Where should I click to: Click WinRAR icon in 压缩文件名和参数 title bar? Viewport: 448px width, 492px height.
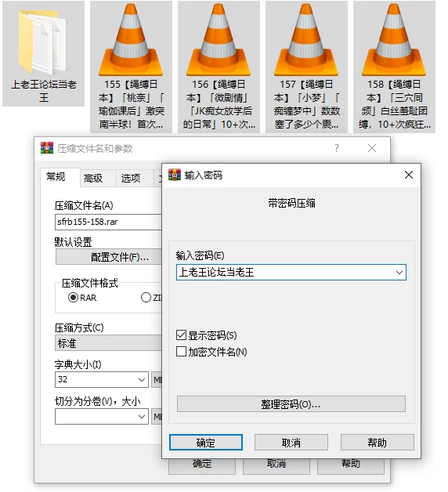(47, 148)
